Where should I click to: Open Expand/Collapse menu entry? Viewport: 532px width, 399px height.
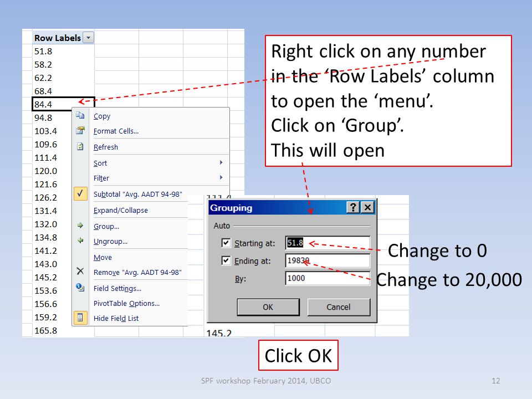click(x=120, y=211)
